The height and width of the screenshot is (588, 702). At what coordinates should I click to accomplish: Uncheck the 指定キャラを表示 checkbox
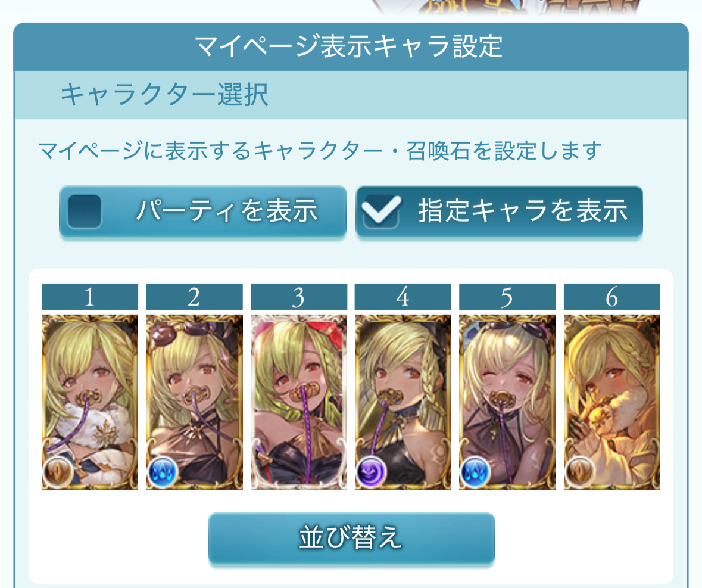[381, 211]
